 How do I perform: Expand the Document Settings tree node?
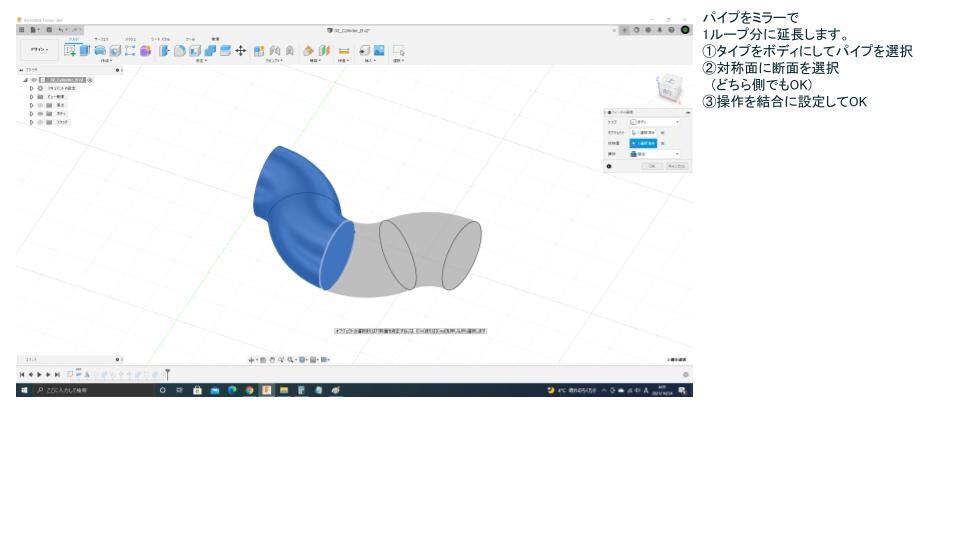pos(32,88)
